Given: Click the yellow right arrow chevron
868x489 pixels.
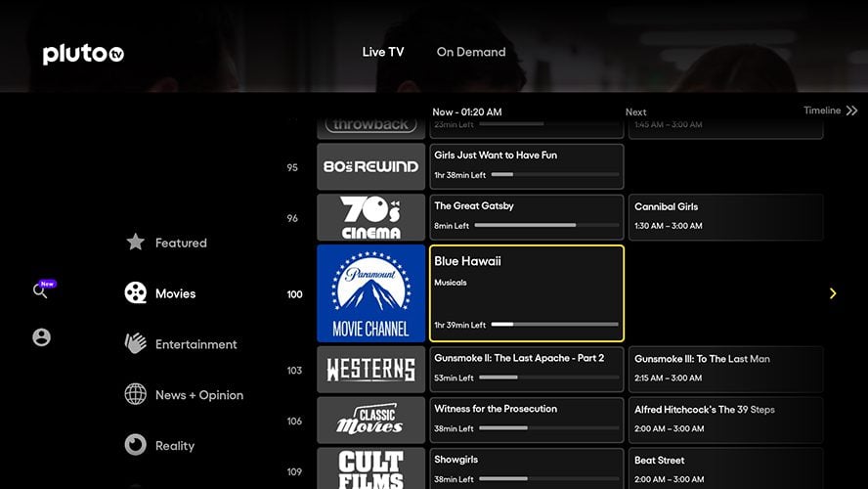Looking at the screenshot, I should pyautogui.click(x=833, y=293).
